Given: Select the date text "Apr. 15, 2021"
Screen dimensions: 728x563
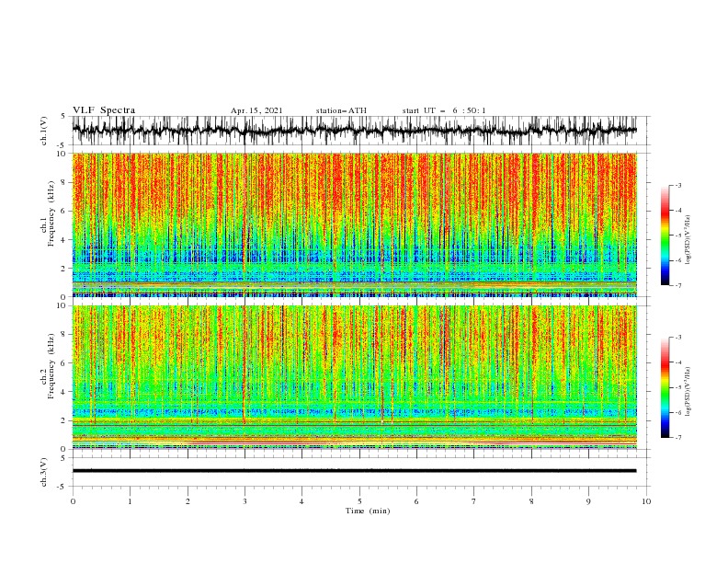Looking at the screenshot, I should [x=256, y=110].
